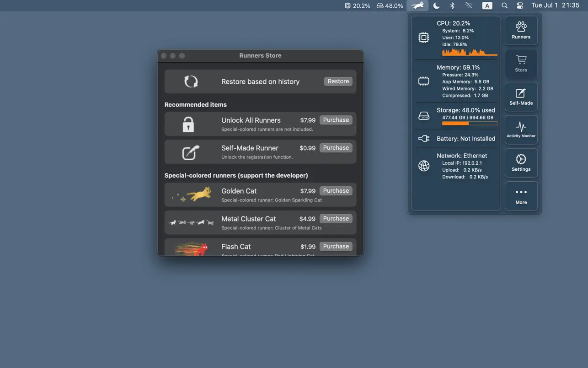Click the 'Idle: 79.8%' line
Screen dimensions: 588x368
[x=454, y=44]
